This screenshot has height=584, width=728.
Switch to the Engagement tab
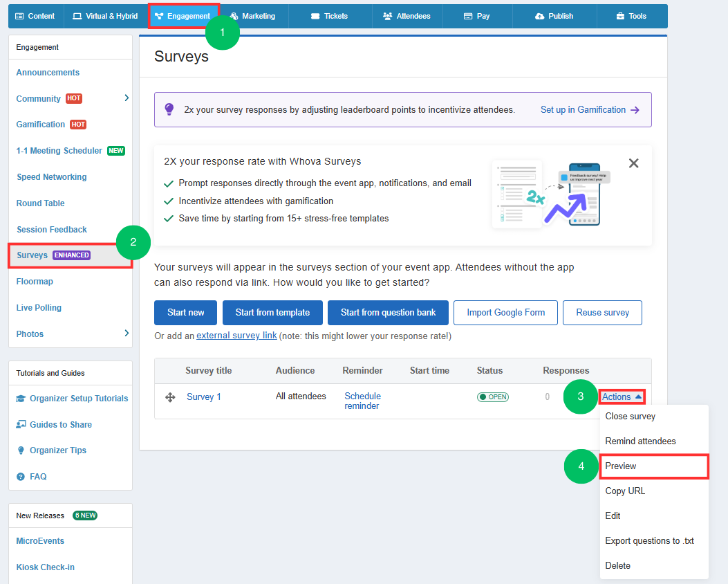pyautogui.click(x=183, y=17)
